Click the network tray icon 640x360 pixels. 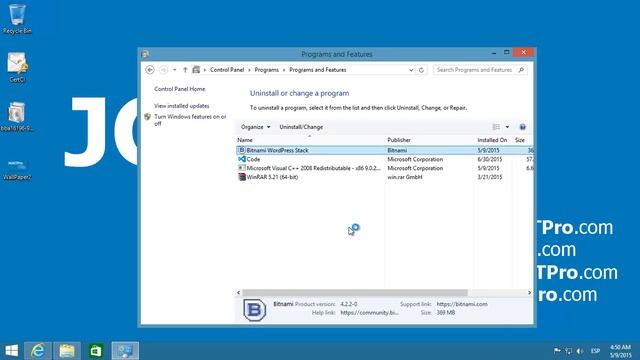(x=568, y=351)
